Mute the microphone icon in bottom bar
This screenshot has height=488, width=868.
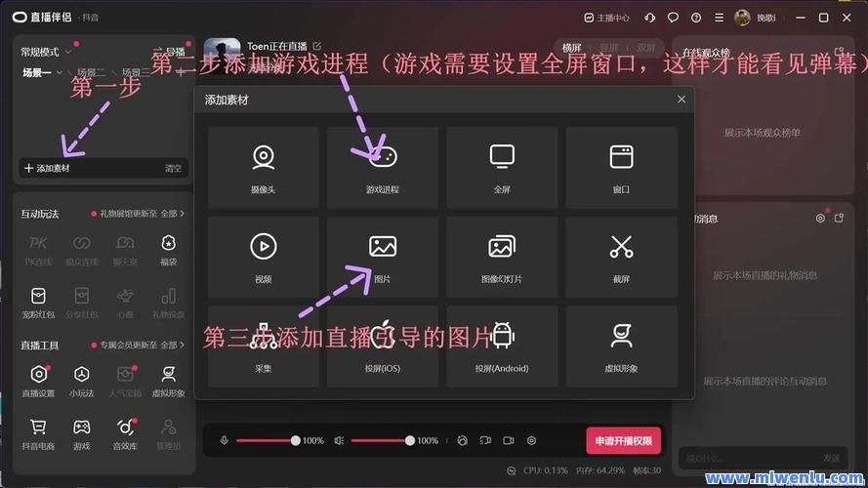[224, 441]
